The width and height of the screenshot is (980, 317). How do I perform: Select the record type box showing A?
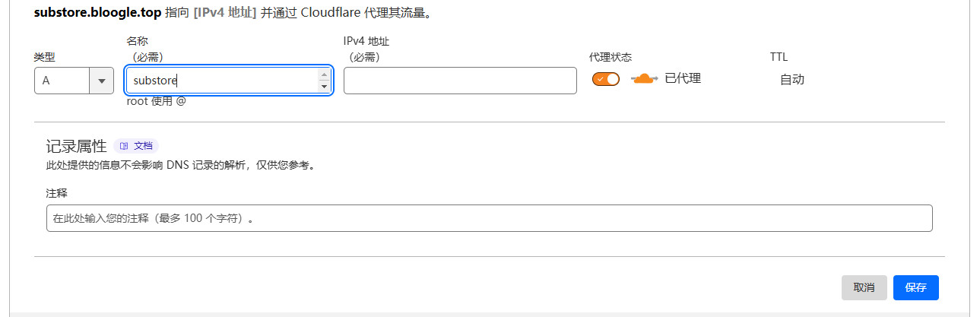pos(74,81)
